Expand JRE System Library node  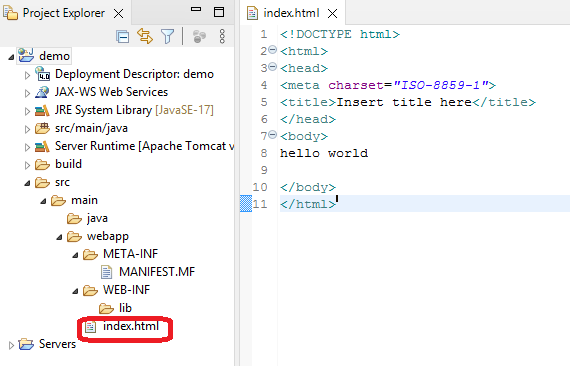click(27, 111)
